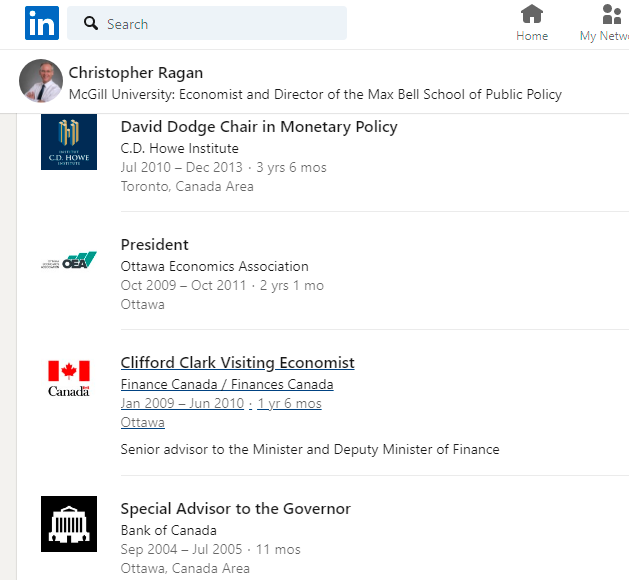The image size is (629, 580).
Task: Focus the Search input field
Action: tap(207, 23)
